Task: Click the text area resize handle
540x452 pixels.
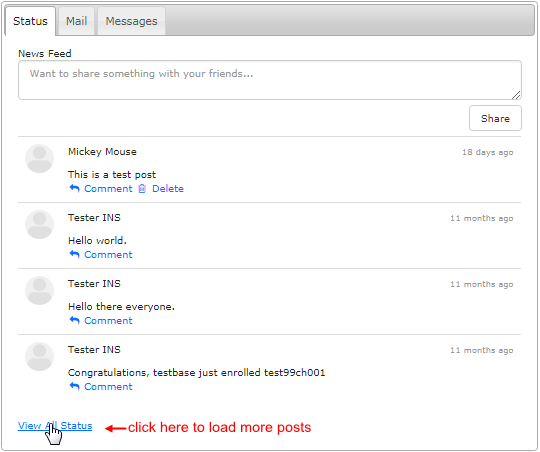Action: (516, 95)
